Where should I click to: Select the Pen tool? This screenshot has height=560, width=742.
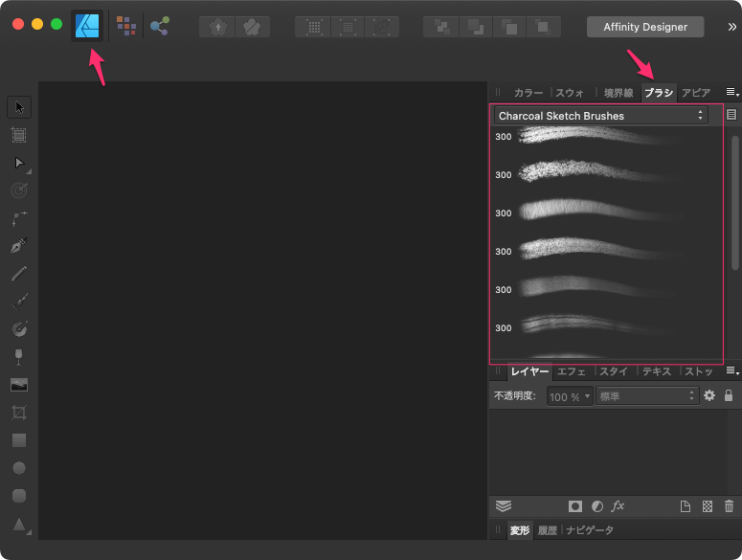[19, 246]
